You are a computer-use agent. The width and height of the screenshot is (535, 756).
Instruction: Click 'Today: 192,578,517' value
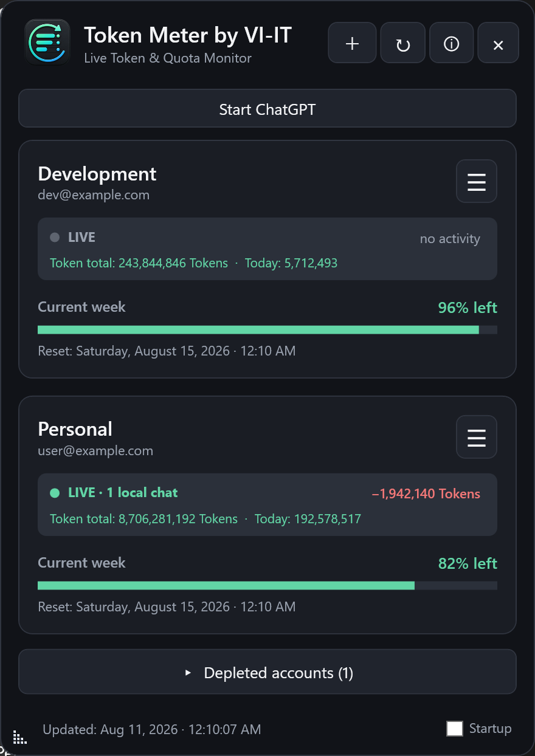308,519
